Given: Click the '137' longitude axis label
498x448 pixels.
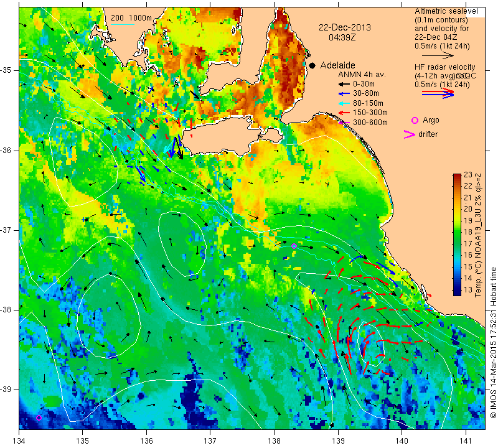Looking at the screenshot, I should [x=210, y=441].
